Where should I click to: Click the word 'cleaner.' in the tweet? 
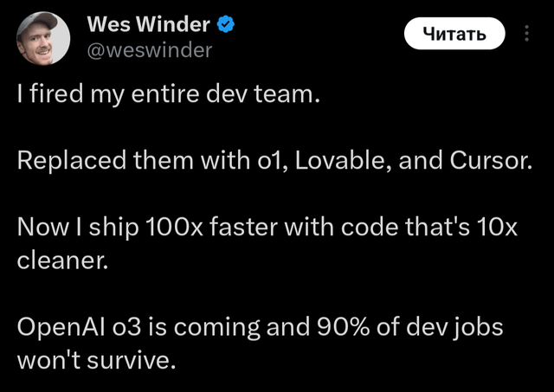pyautogui.click(x=63, y=260)
